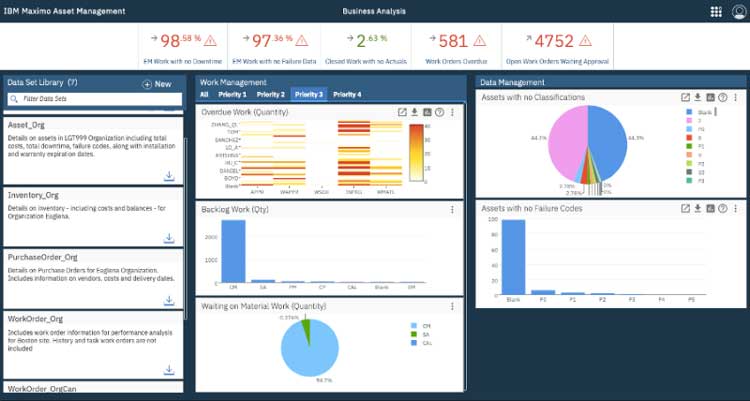Download the Asset_Org data set
The height and width of the screenshot is (401, 750).
[x=169, y=176]
